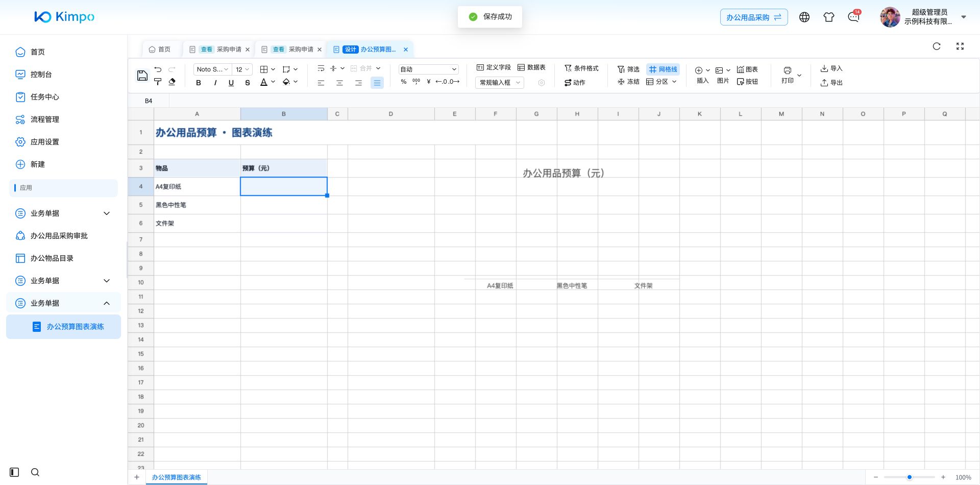Align text left
Screen dimensions: 980x485
click(x=321, y=83)
